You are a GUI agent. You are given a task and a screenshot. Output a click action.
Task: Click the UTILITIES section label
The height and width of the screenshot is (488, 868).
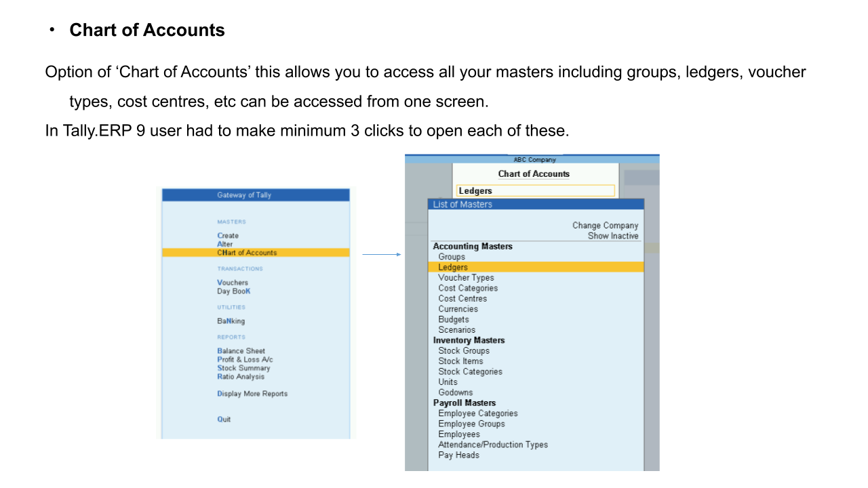[x=231, y=307]
